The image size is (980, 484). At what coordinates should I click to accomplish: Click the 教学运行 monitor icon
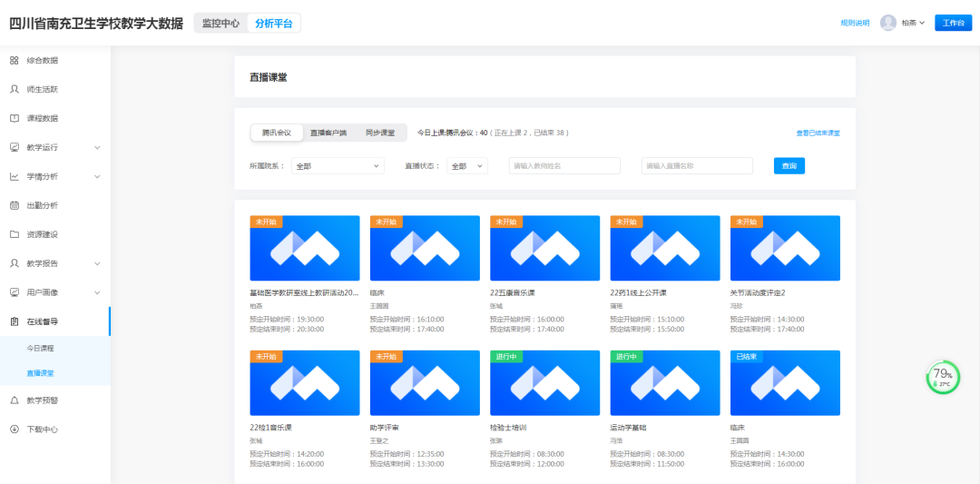(15, 148)
